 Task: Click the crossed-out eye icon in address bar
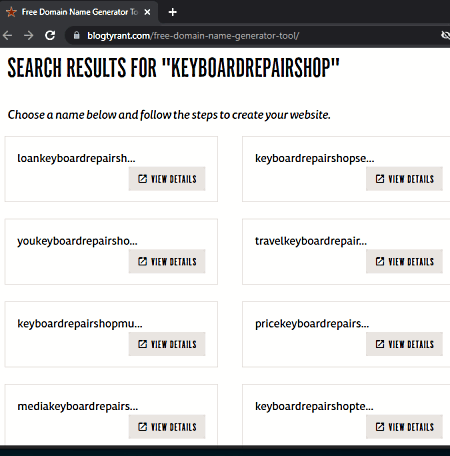pyautogui.click(x=445, y=35)
